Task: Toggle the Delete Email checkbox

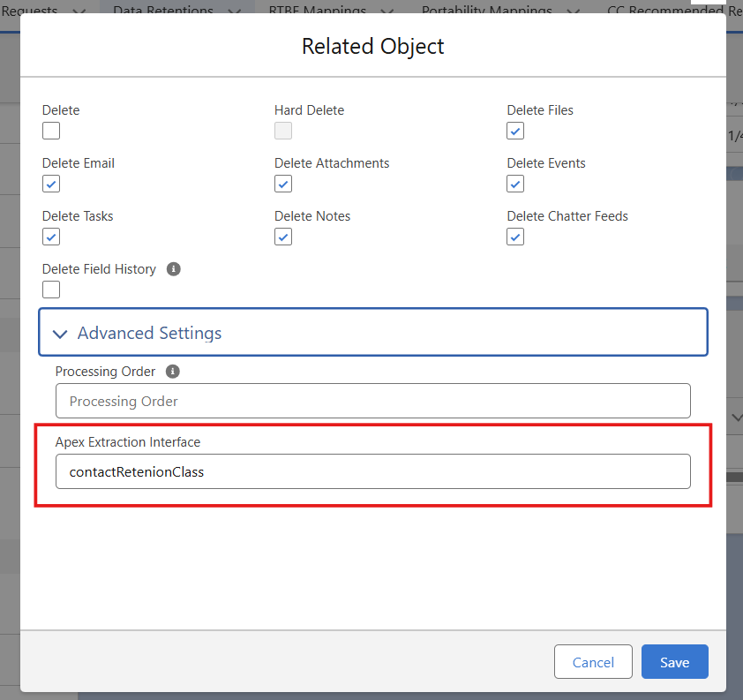Action: [51, 184]
